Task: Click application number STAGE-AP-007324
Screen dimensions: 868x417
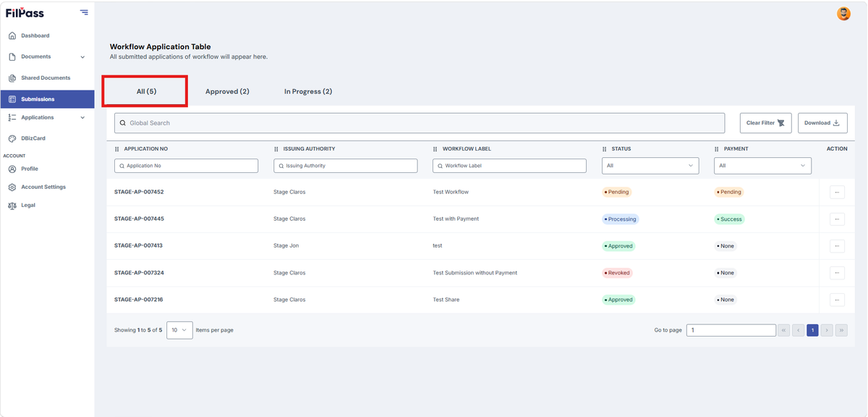Action: 139,273
